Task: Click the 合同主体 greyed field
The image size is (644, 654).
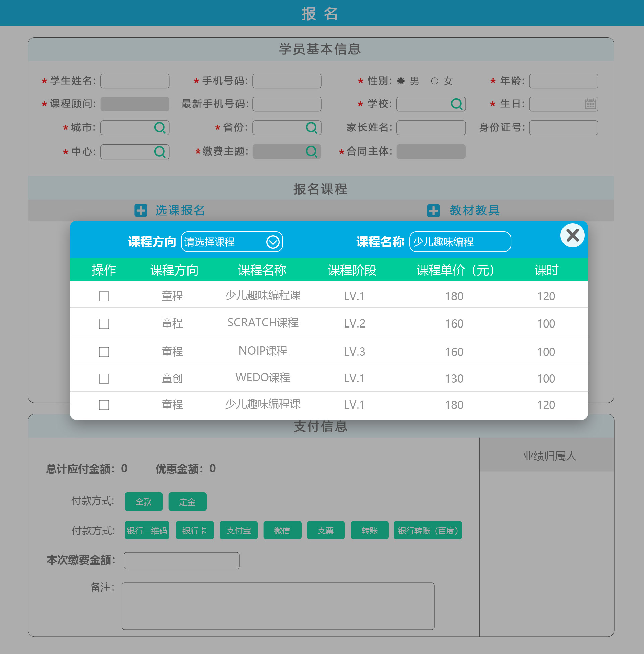Action: (431, 152)
